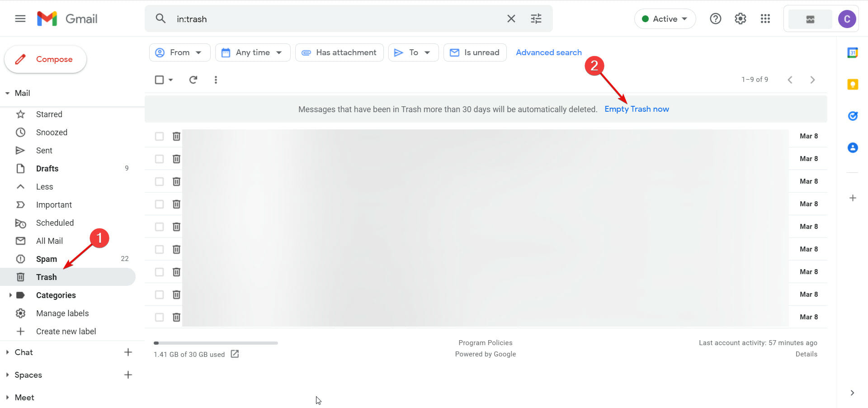Show search options filter icon
Screen dimensions: 868x408
point(536,19)
